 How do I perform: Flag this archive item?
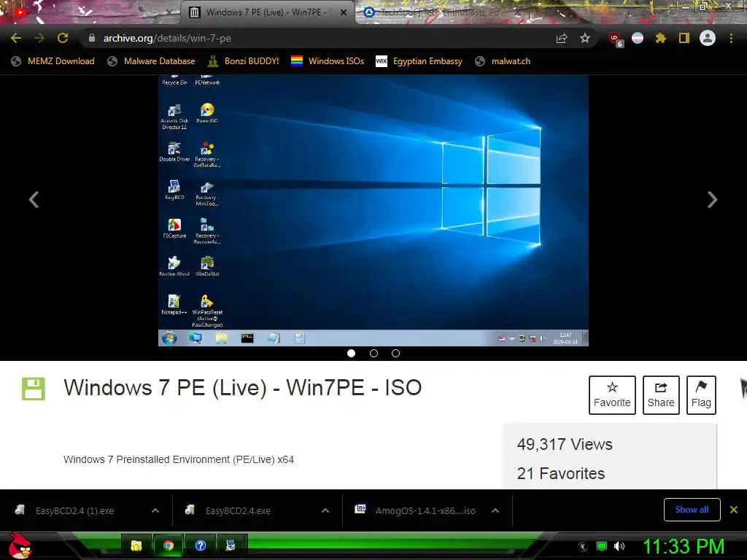click(701, 394)
